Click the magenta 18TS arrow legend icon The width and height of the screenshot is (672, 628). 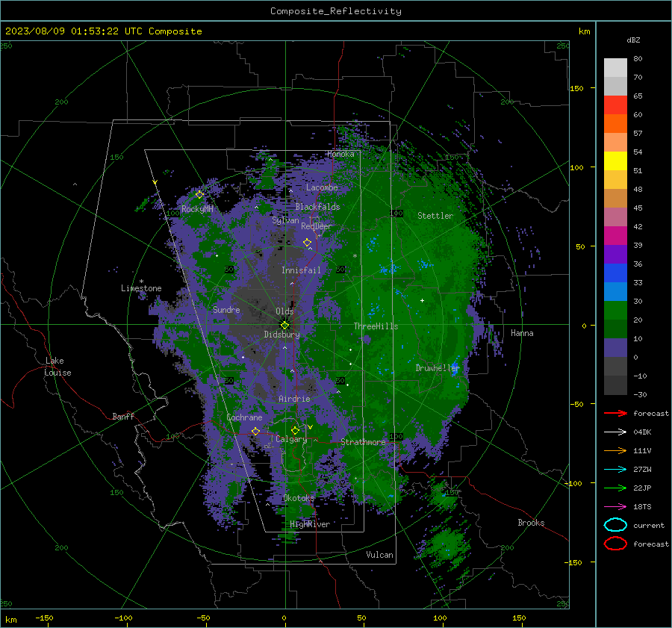tap(615, 507)
